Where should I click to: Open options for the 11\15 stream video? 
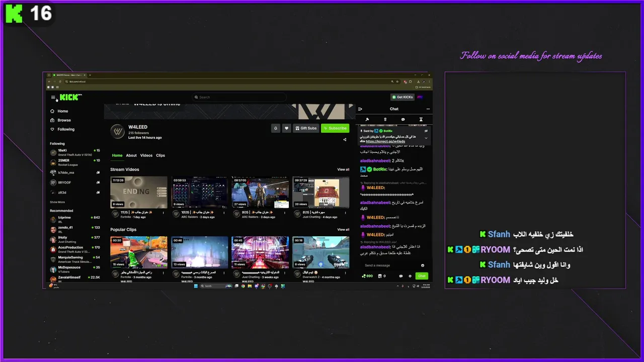click(x=164, y=213)
